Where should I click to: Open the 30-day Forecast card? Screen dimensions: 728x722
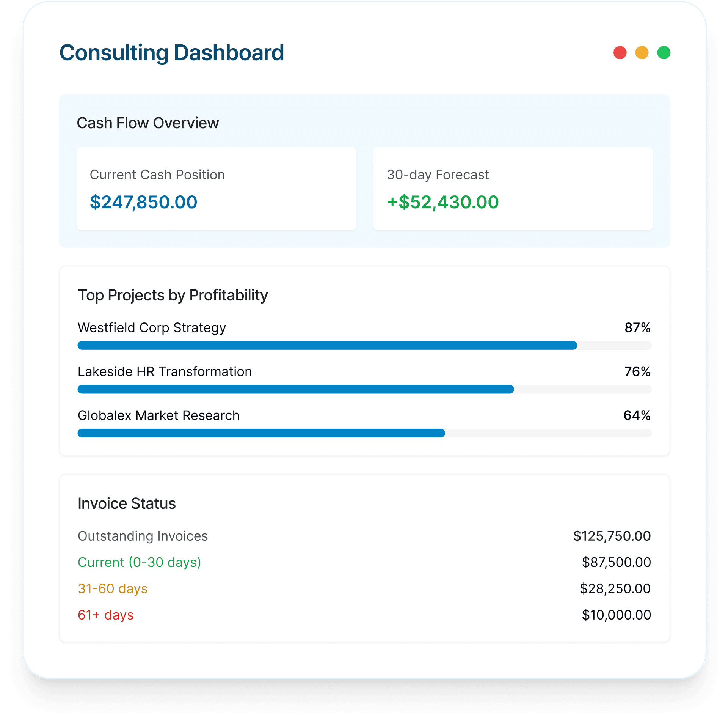513,188
